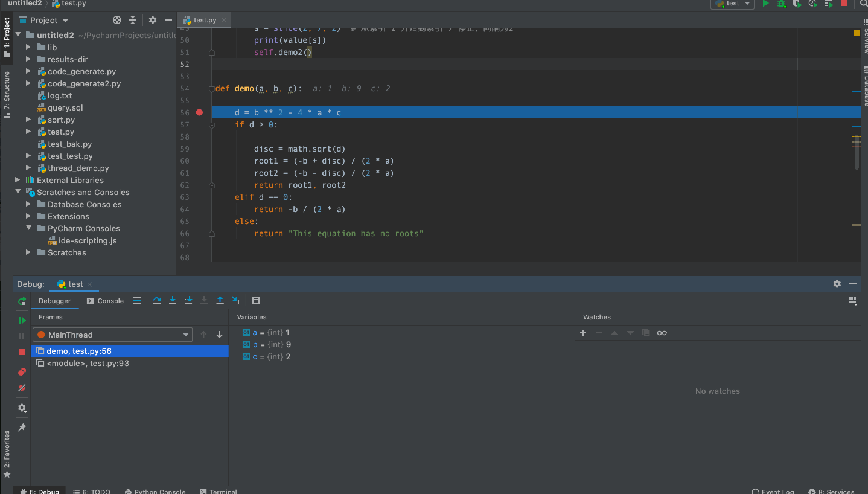Open Services tool window
868x494 pixels.
click(x=831, y=492)
